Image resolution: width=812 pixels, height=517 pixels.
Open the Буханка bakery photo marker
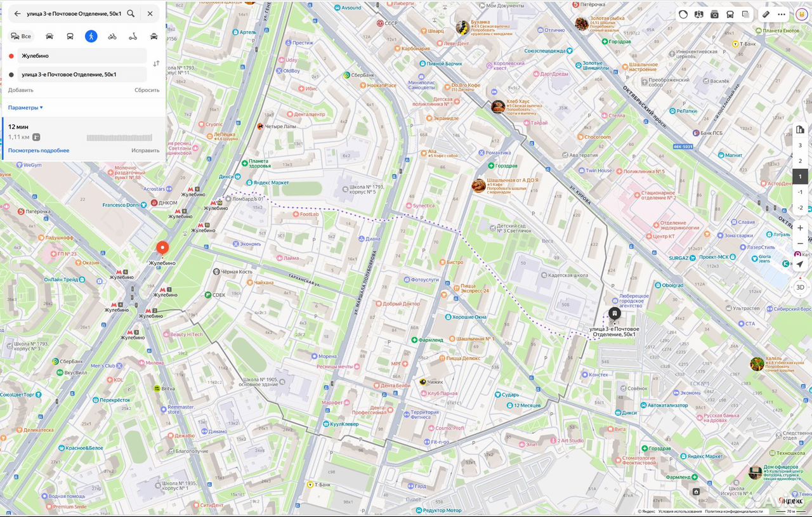click(x=462, y=27)
